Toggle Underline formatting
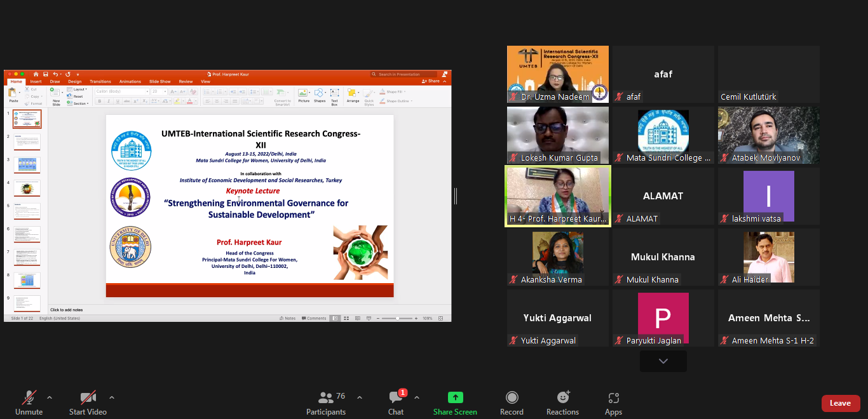Viewport: 868px width, 419px height. click(118, 101)
